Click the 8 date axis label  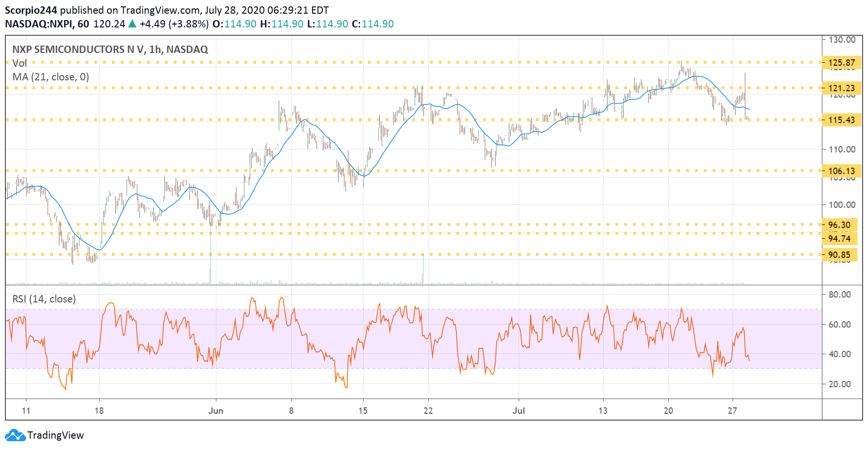pos(291,411)
